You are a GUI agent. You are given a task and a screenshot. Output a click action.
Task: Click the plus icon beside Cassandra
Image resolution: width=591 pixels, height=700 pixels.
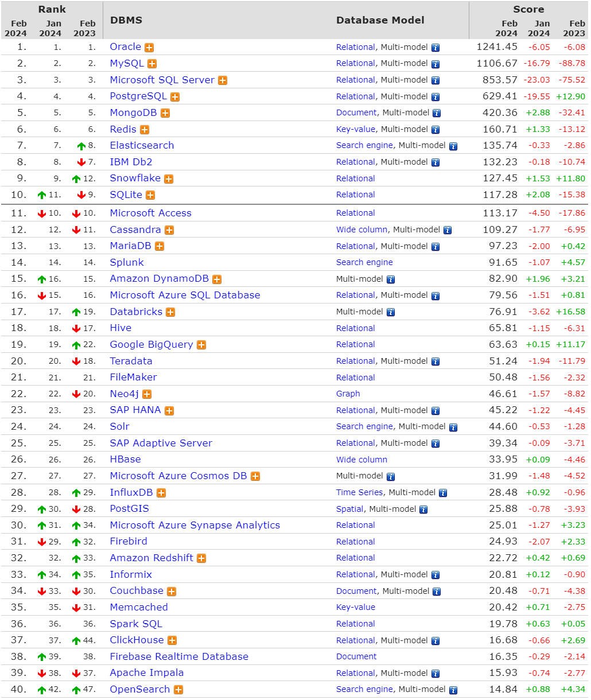[169, 230]
